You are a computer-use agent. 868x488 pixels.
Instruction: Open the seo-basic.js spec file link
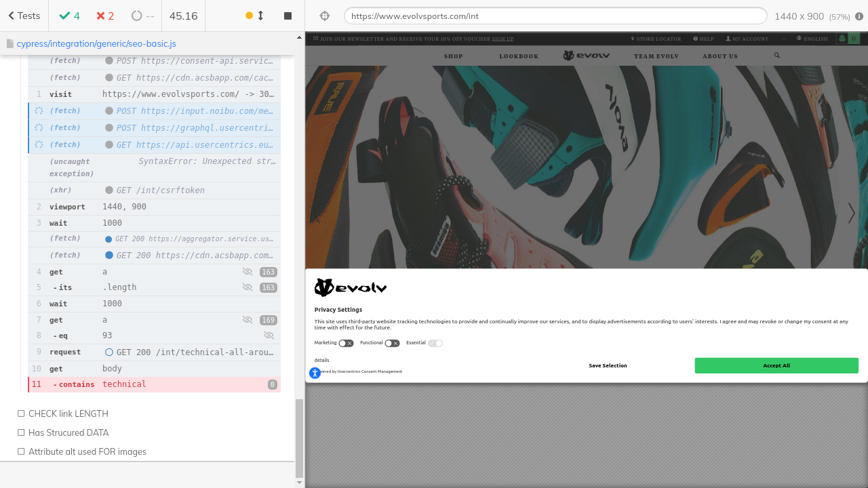point(96,43)
